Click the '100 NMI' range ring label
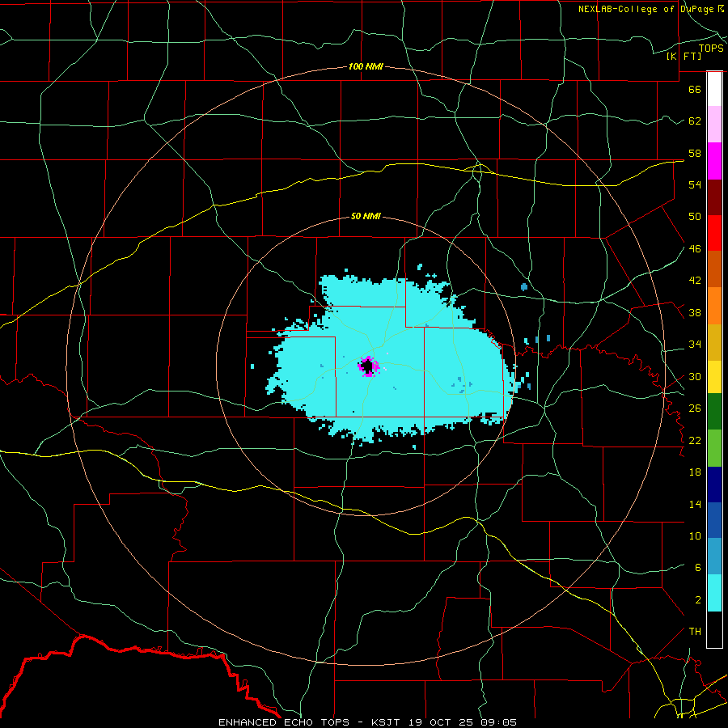 point(366,66)
